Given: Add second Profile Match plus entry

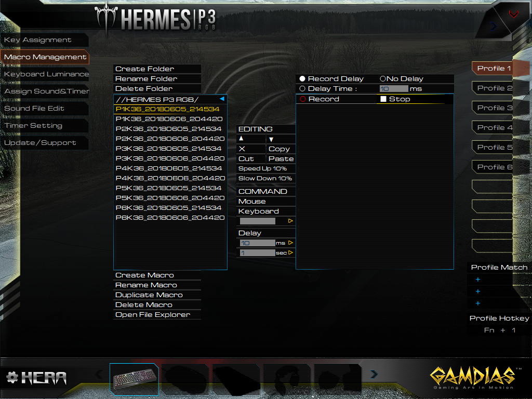Looking at the screenshot, I should pyautogui.click(x=478, y=291).
